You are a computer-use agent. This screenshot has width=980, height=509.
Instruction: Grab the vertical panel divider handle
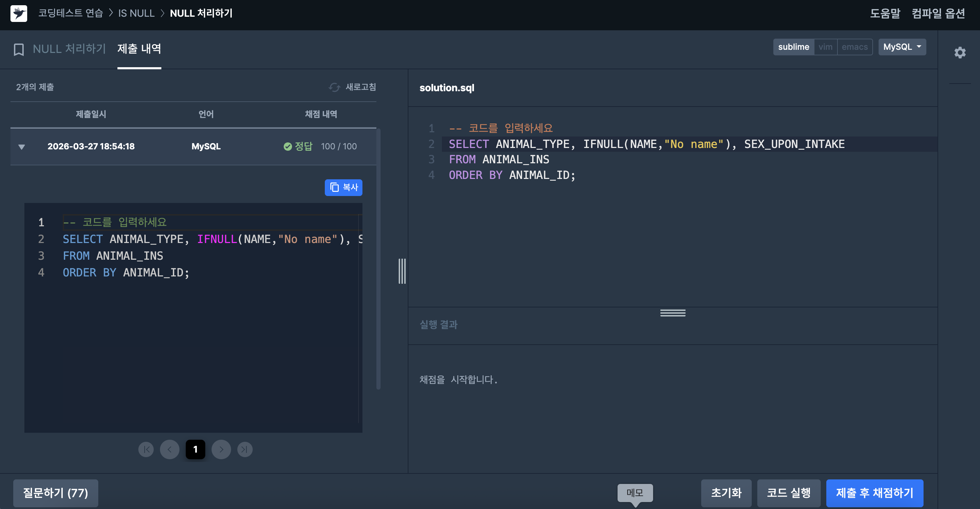[x=402, y=271]
